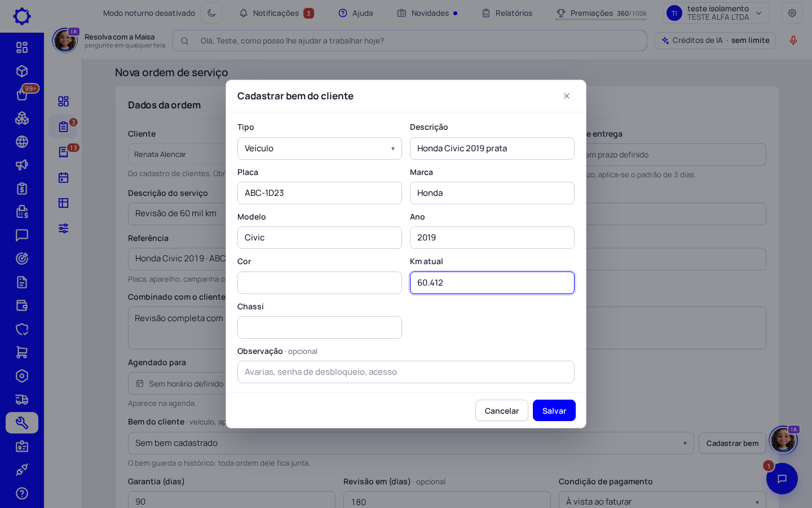Open Relatórios in top bar
Image resolution: width=812 pixels, height=508 pixels.
pyautogui.click(x=507, y=13)
